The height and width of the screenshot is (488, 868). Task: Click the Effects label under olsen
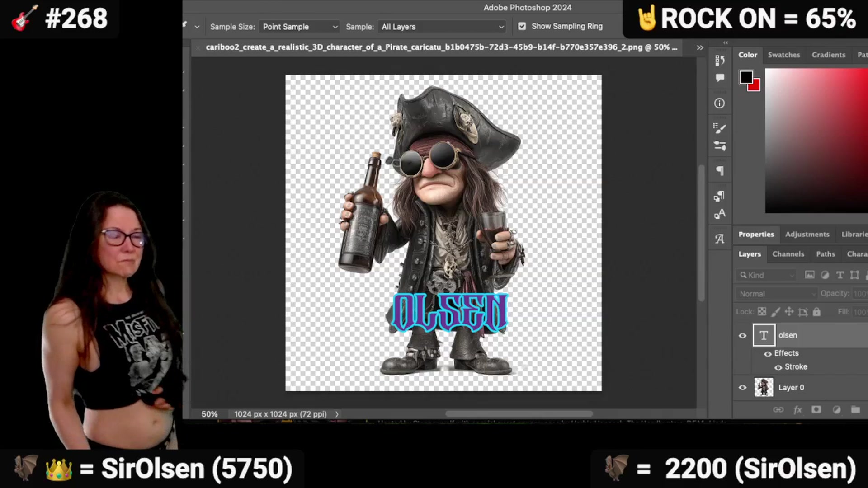click(786, 353)
